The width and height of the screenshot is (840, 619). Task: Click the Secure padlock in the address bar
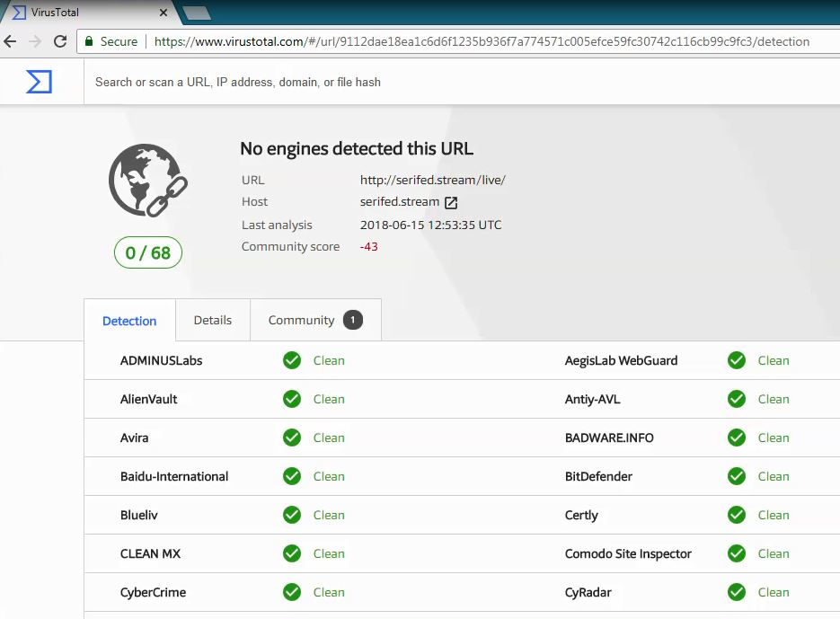coord(89,41)
